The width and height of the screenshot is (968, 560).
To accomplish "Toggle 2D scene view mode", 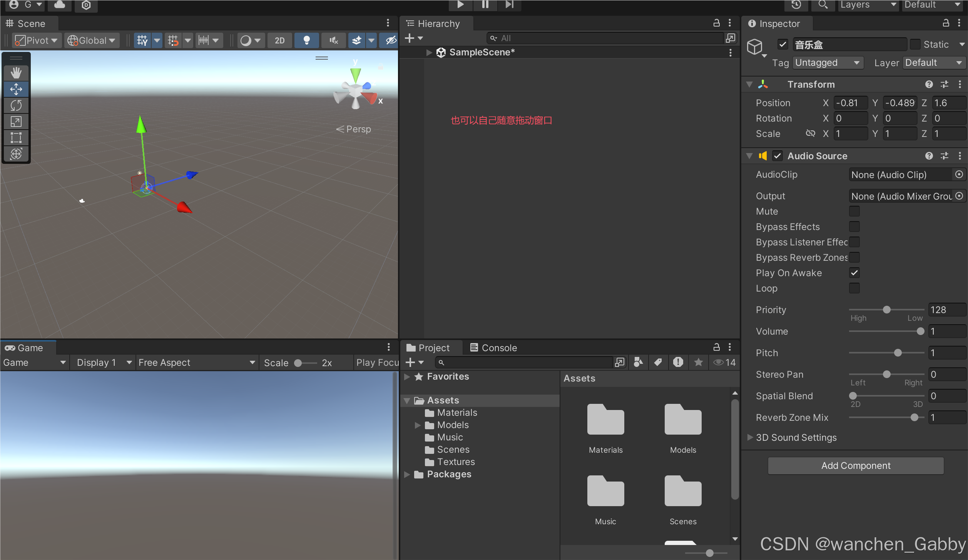I will 280,40.
